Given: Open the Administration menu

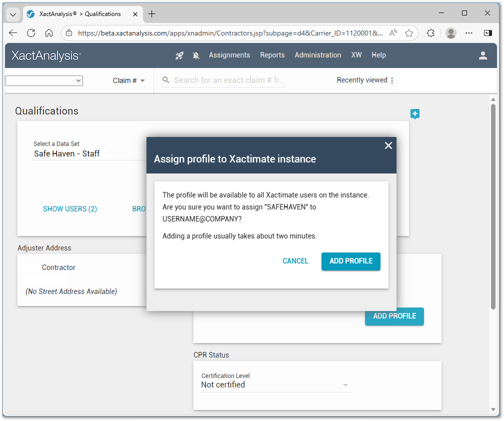Looking at the screenshot, I should 318,55.
